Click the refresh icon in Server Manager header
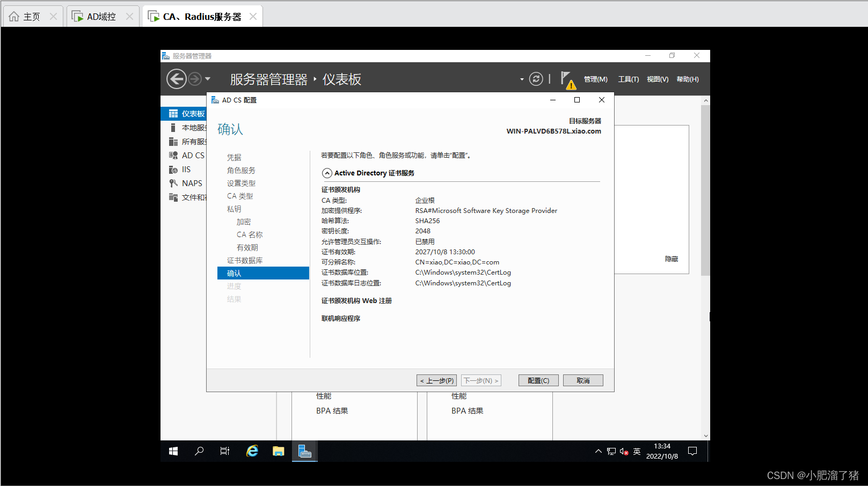Viewport: 868px width, 486px height. pyautogui.click(x=536, y=79)
